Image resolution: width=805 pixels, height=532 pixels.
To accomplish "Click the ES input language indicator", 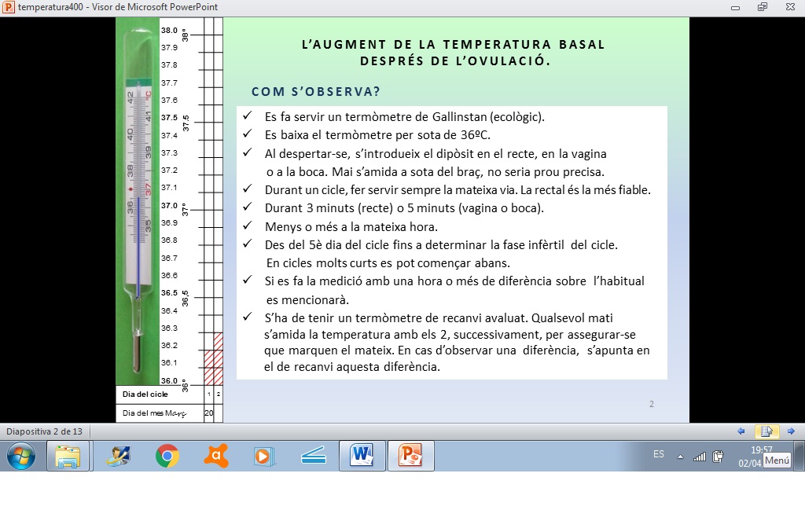I will click(x=659, y=454).
